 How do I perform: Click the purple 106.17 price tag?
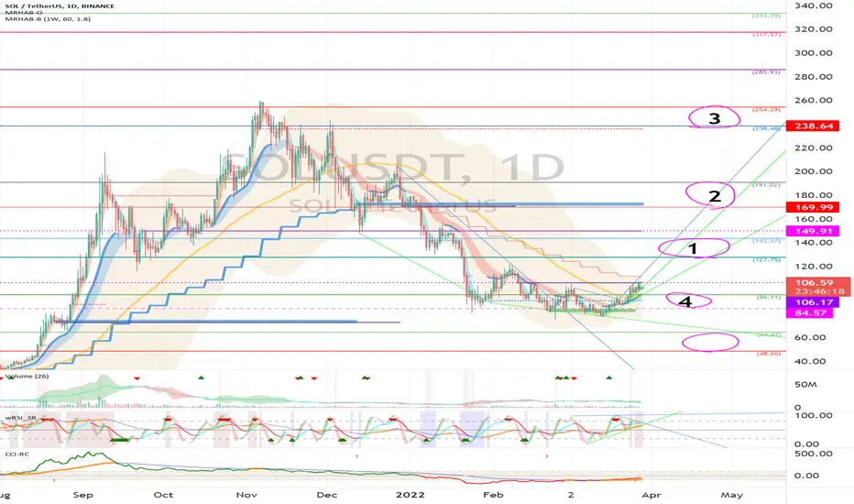813,302
